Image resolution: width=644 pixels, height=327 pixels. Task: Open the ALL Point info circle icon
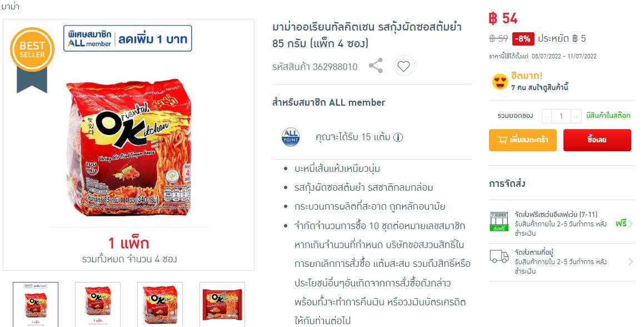[x=398, y=137]
